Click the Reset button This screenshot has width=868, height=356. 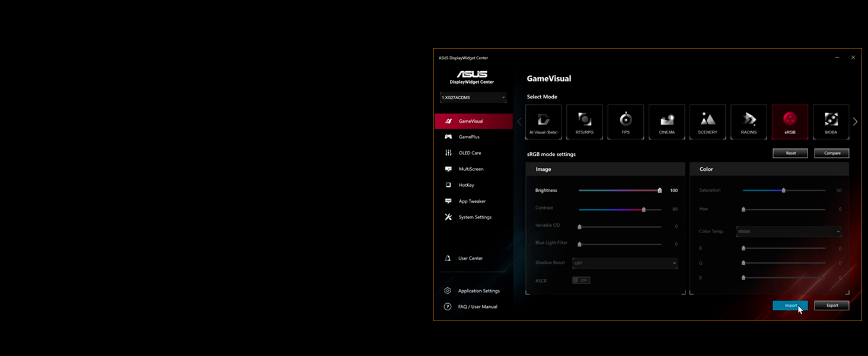[x=790, y=152]
